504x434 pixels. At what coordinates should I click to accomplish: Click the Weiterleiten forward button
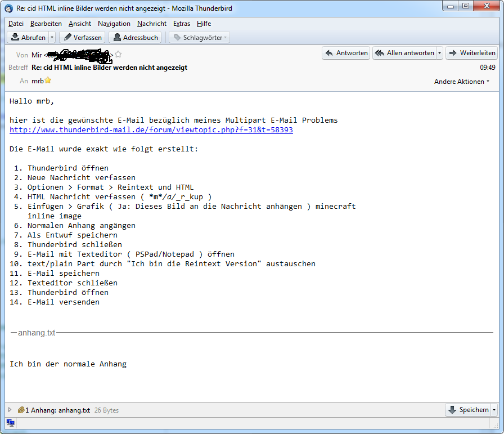[x=472, y=53]
